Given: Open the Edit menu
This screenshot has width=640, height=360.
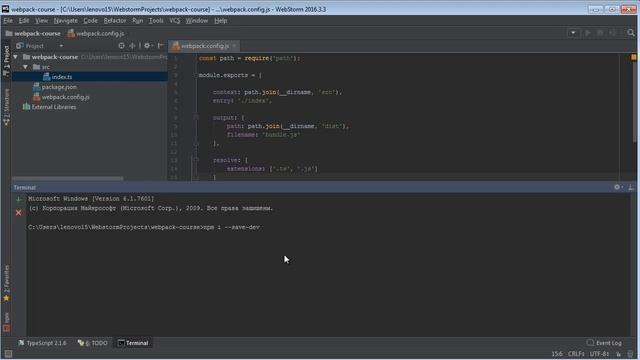Looking at the screenshot, I should tap(24, 20).
